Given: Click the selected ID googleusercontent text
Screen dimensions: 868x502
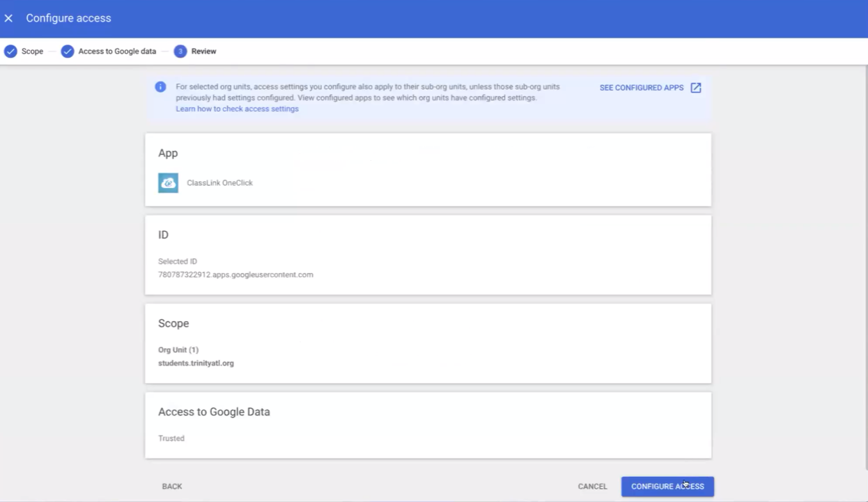Looking at the screenshot, I should (x=235, y=275).
